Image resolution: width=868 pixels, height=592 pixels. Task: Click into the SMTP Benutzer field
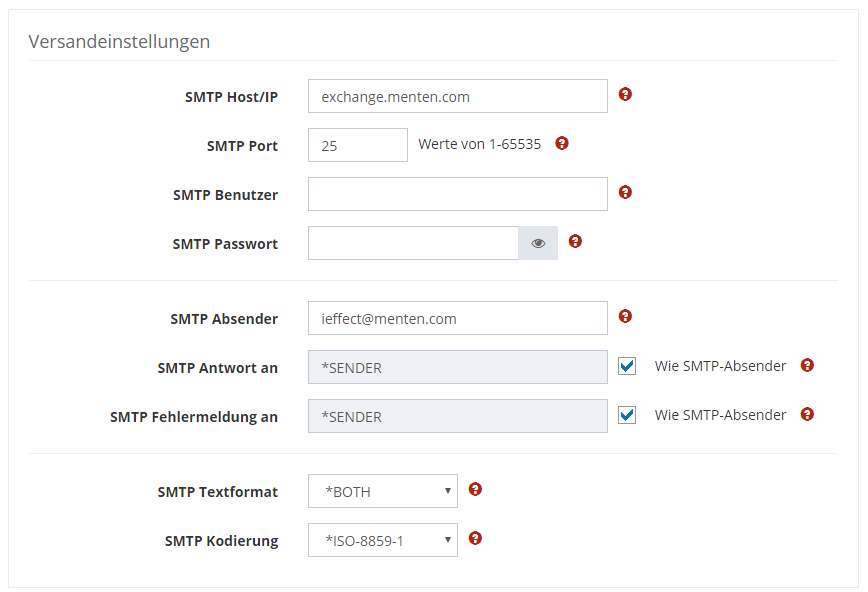[457, 194]
